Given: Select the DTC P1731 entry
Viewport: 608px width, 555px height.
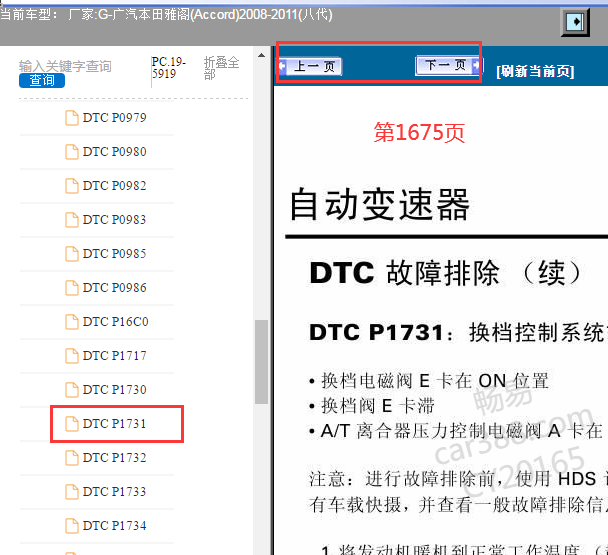Looking at the screenshot, I should 114,424.
